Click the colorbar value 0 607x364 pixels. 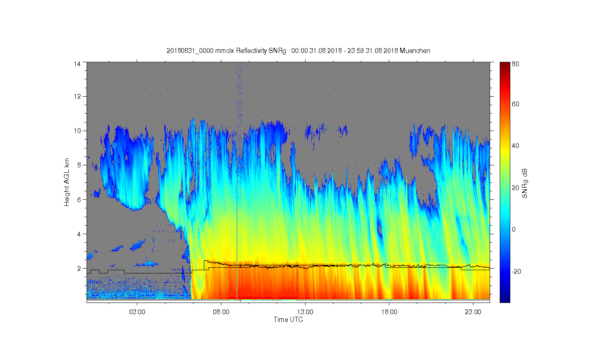tap(514, 229)
